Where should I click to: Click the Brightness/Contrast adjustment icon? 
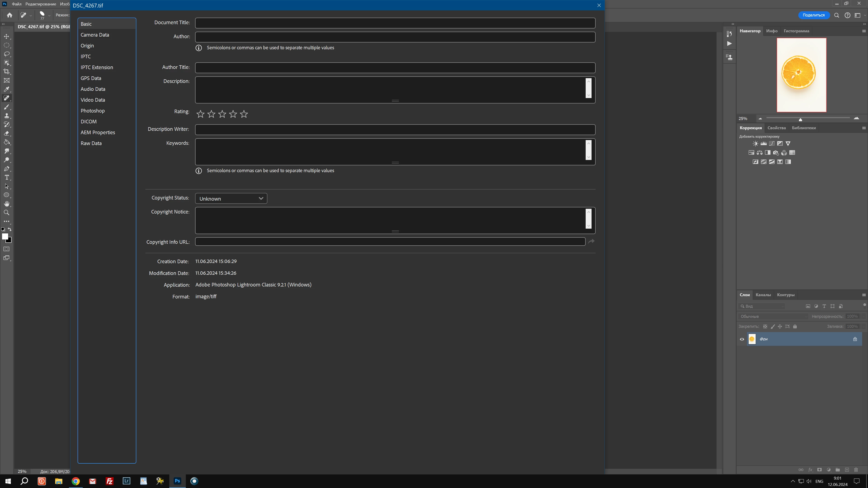tap(755, 143)
